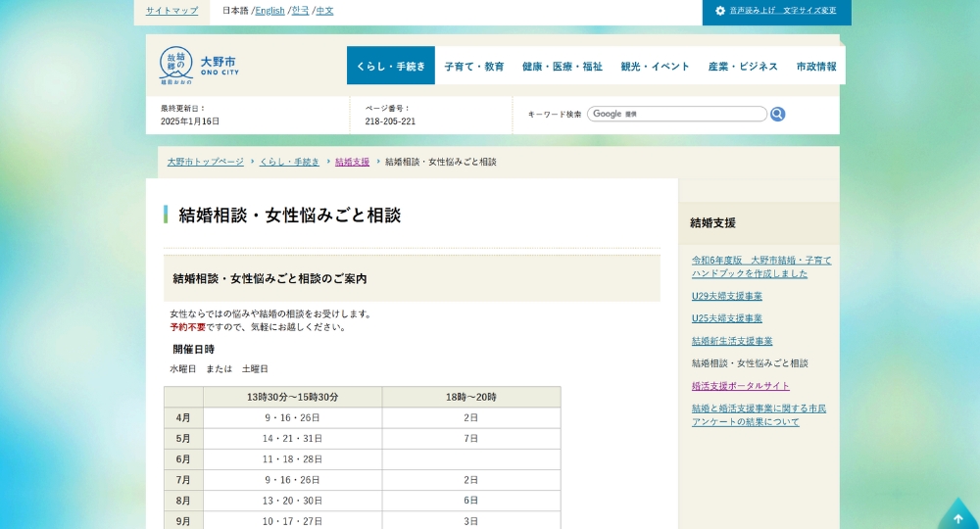The height and width of the screenshot is (529, 980).
Task: Open the U29夫婦支援事業 sidebar link
Action: [726, 296]
